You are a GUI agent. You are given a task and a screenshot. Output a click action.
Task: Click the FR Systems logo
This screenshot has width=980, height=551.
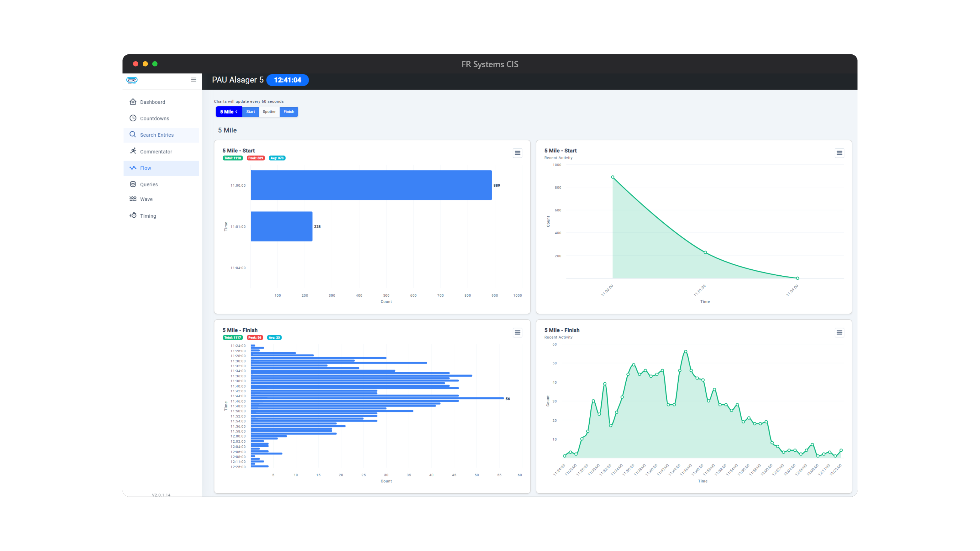click(132, 80)
